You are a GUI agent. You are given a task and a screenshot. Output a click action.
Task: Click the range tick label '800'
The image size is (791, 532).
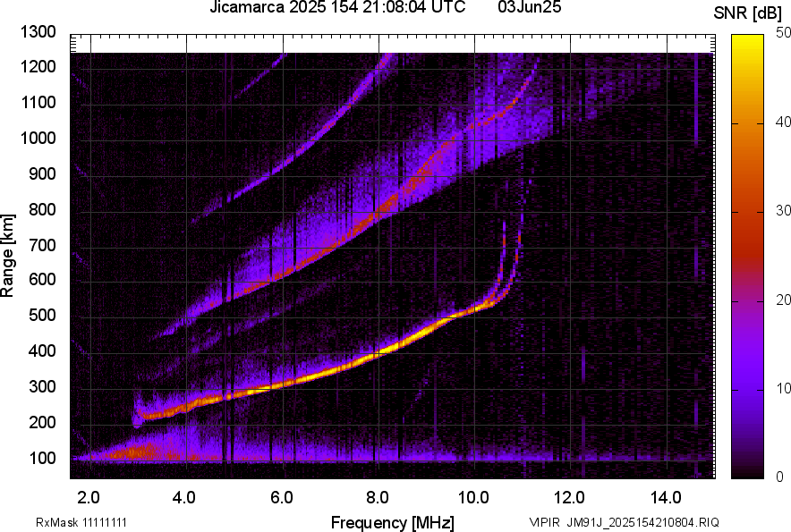(x=42, y=209)
